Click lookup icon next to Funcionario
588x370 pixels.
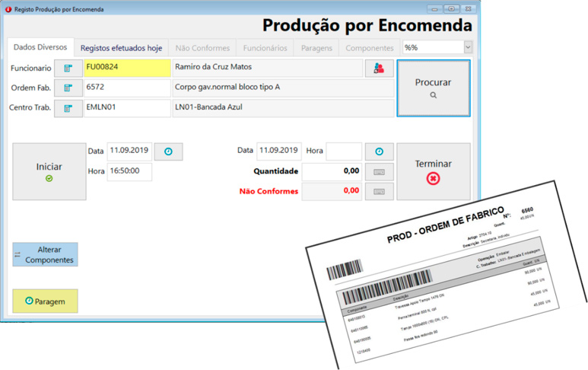click(x=68, y=68)
